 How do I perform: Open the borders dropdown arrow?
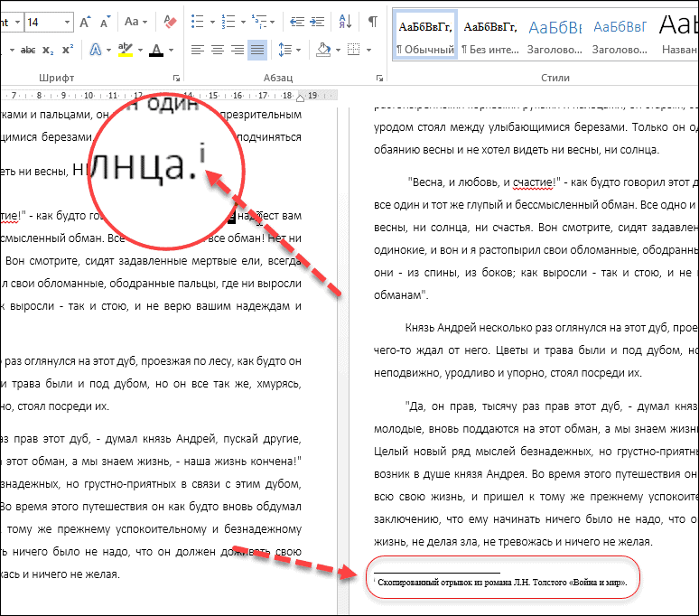point(368,50)
